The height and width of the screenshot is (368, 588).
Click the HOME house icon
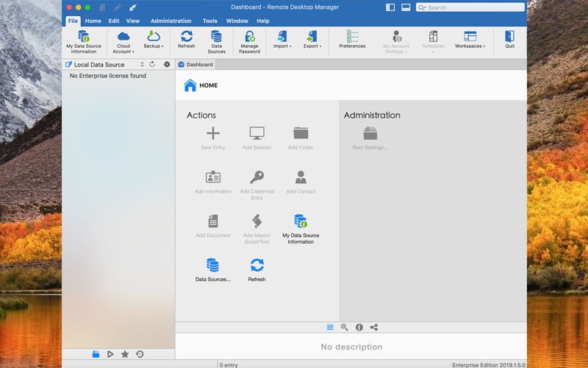[190, 85]
